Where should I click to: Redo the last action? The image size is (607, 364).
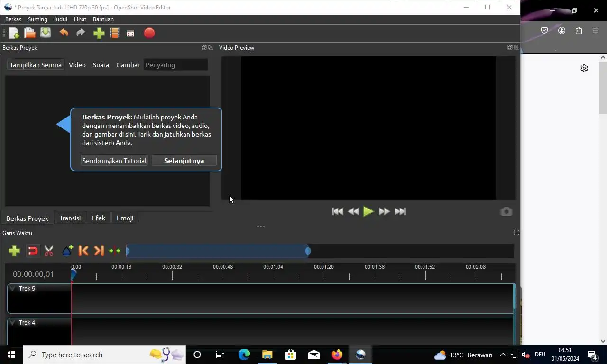81,33
